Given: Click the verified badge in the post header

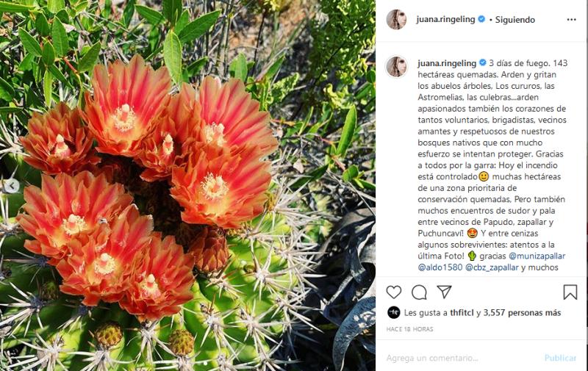Looking at the screenshot, I should [x=481, y=19].
